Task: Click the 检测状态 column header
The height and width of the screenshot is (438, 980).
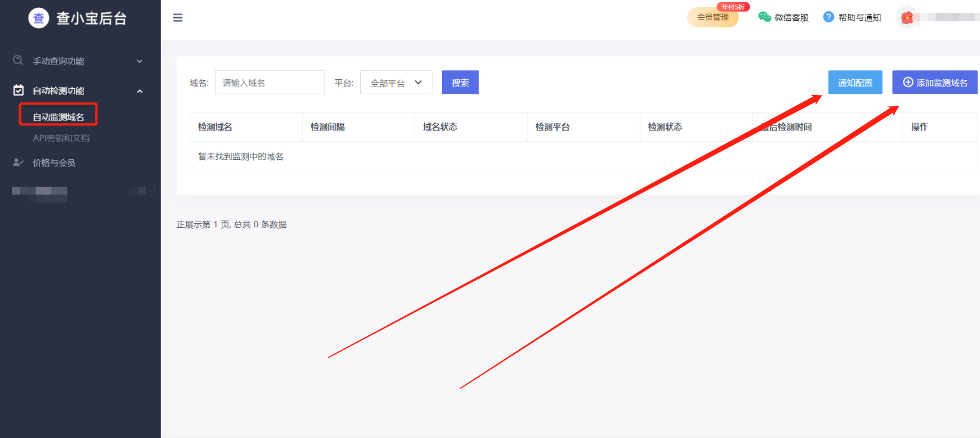Action: 665,127
